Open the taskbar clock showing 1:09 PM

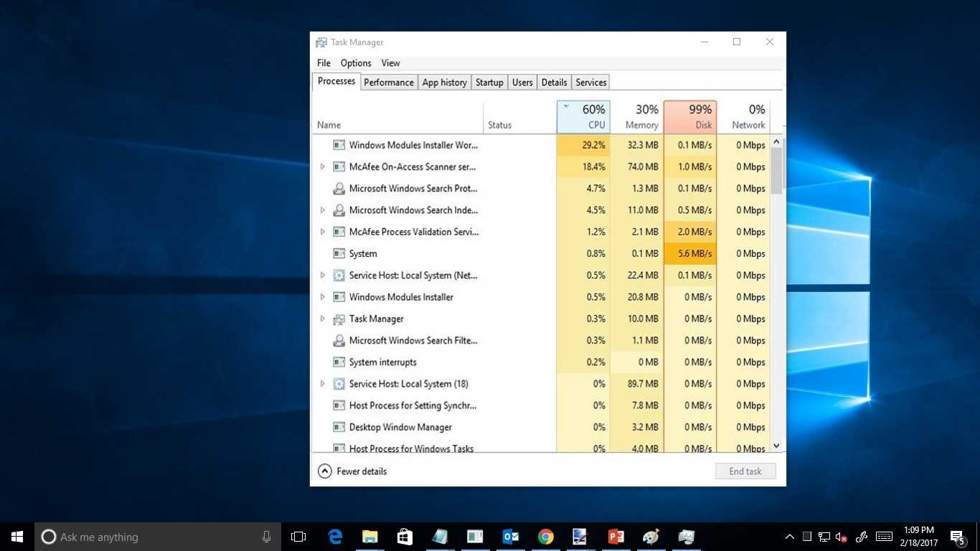[919, 537]
